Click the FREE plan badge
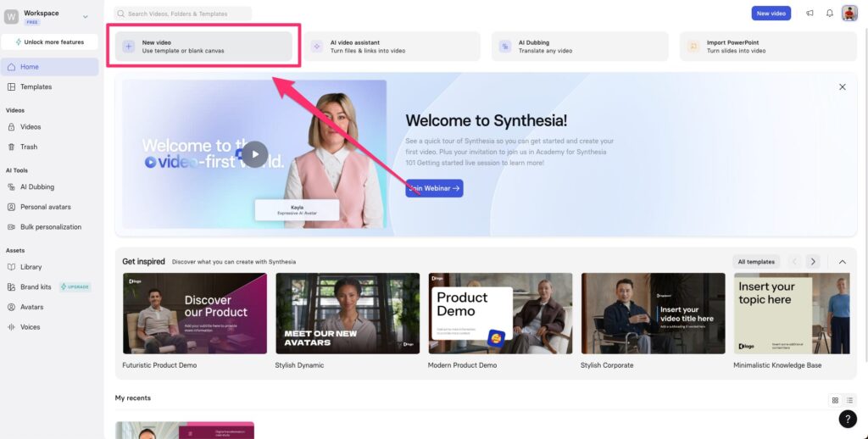Image resolution: width=868 pixels, height=439 pixels. 32,23
